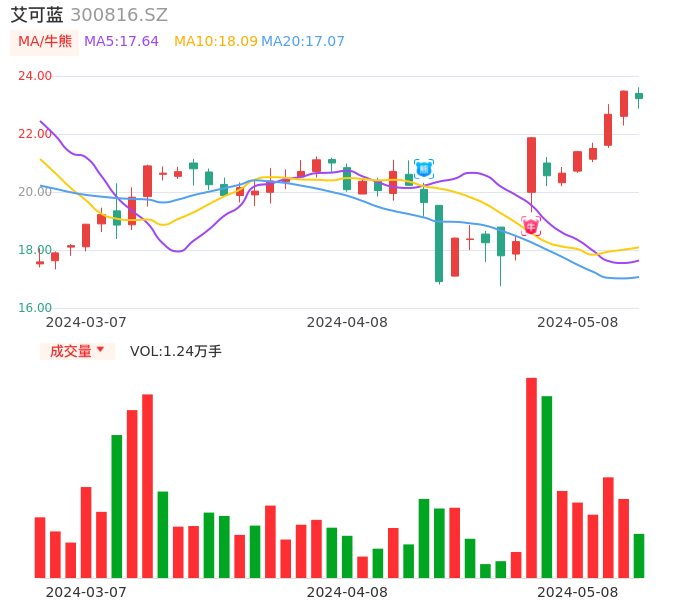Toggle the MA20:17.07 legend line
The height and width of the screenshot is (606, 686).
click(303, 42)
